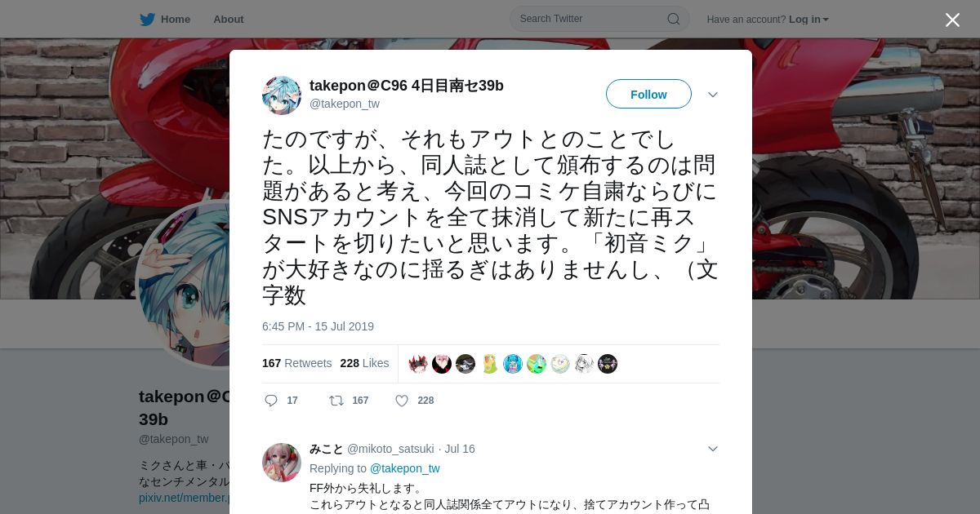Open the About menu item
The image size is (980, 514).
[229, 20]
